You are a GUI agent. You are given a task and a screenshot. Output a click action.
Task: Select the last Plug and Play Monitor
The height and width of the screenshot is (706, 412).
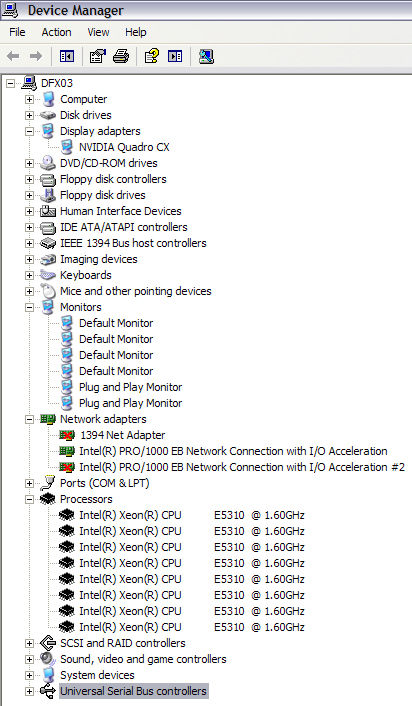(x=131, y=403)
